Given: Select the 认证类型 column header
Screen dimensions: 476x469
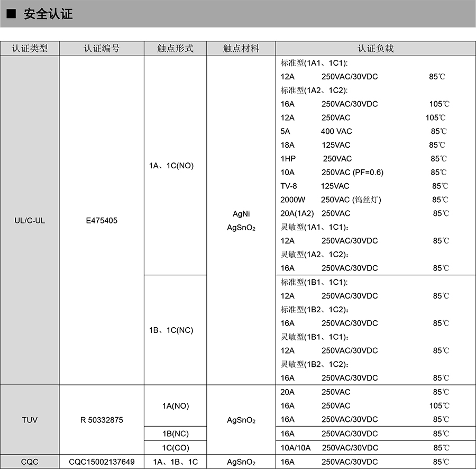Looking at the screenshot, I should pos(30,49).
